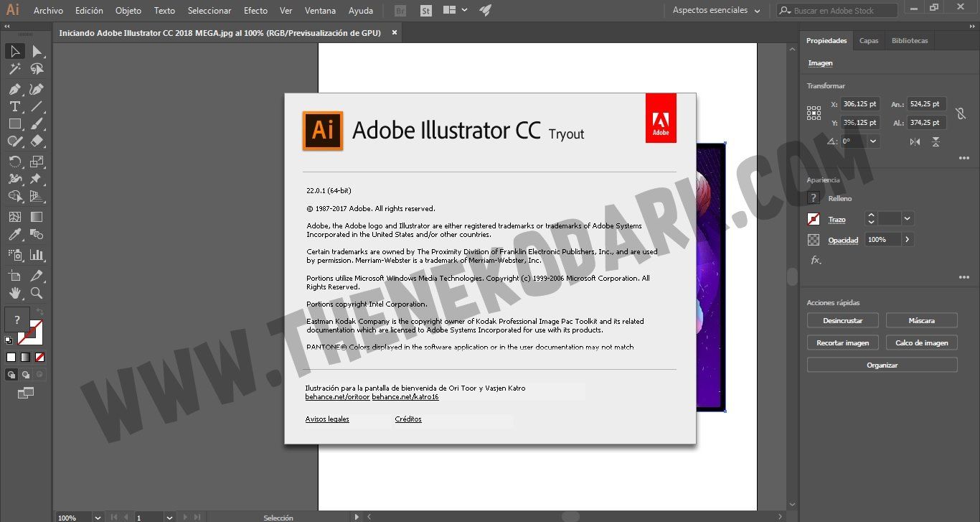Select the Type tool

point(14,106)
